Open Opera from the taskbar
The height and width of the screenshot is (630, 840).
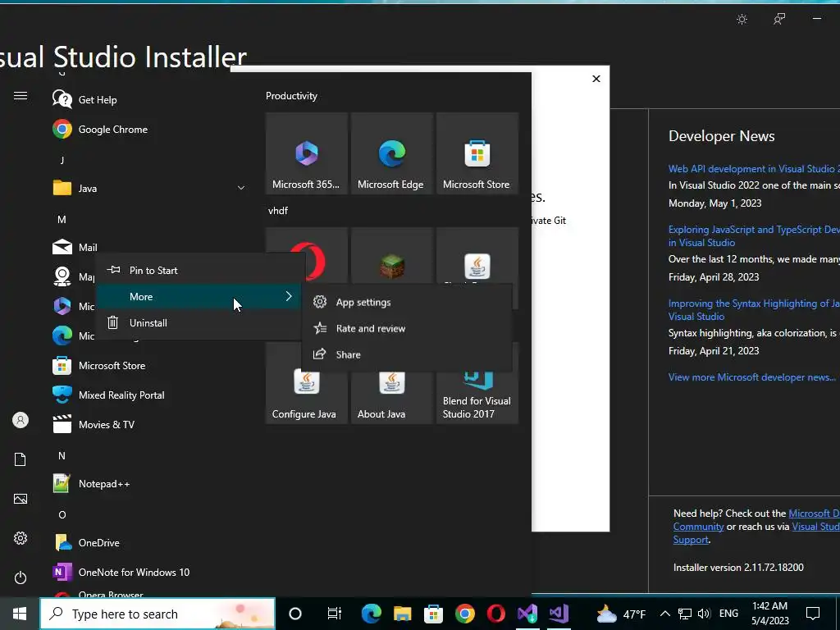[496, 614]
